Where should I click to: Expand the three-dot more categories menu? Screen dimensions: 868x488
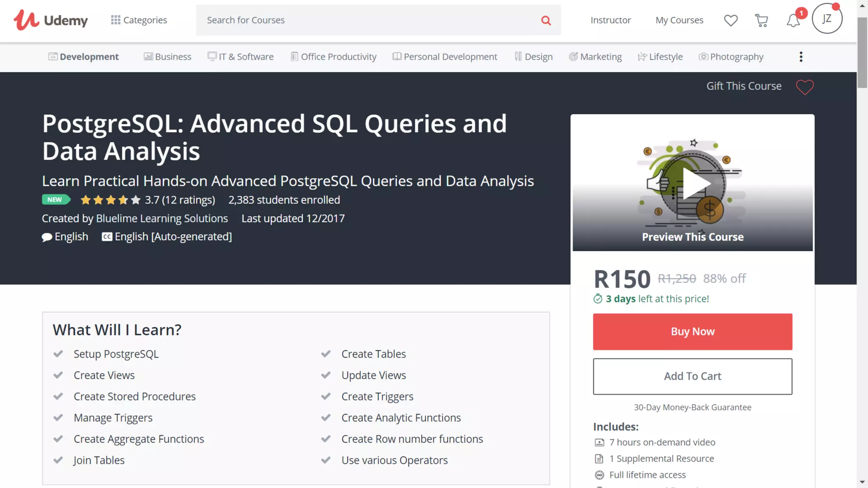(x=801, y=57)
